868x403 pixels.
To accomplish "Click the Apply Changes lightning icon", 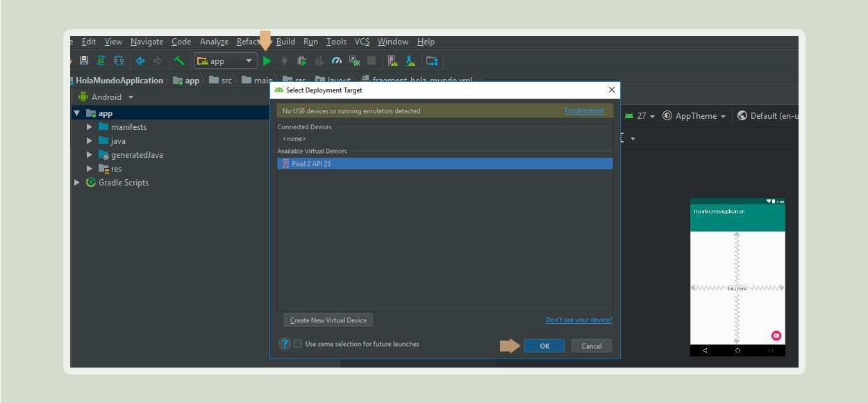I will pyautogui.click(x=284, y=61).
